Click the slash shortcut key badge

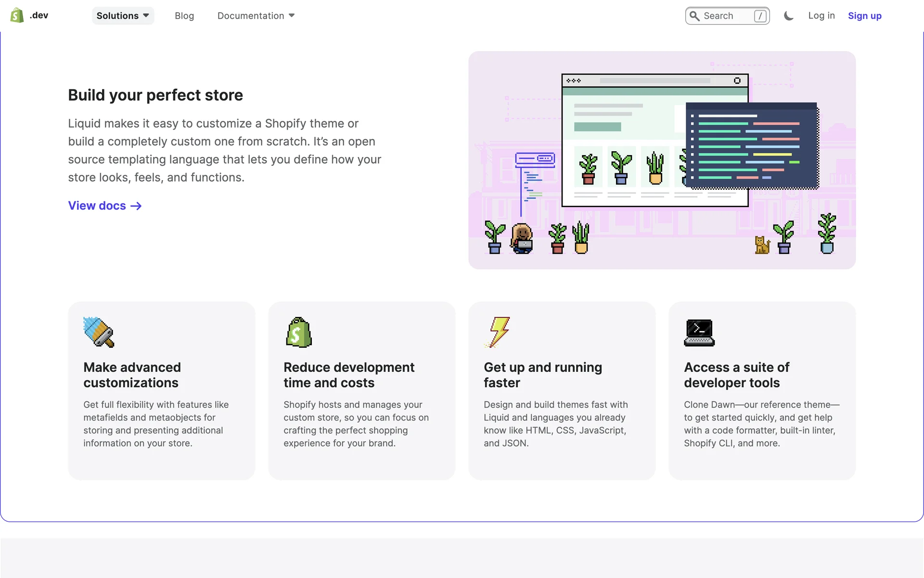point(760,16)
